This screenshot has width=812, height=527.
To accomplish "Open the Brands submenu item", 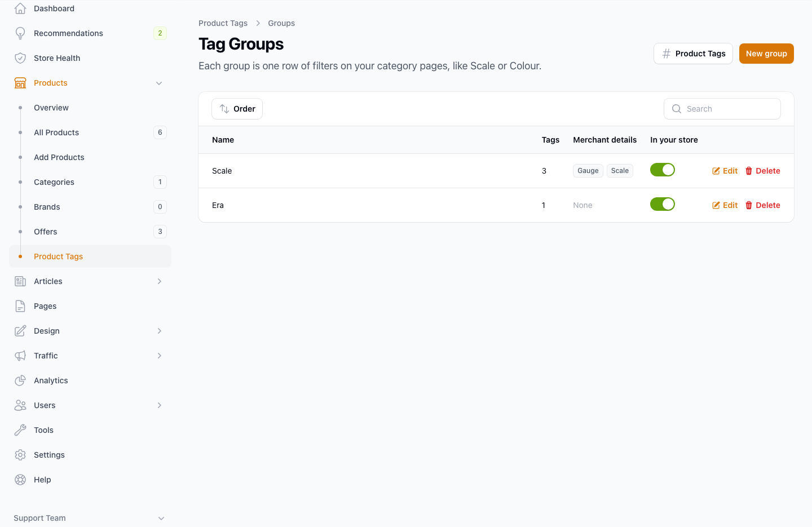I will (x=90, y=207).
